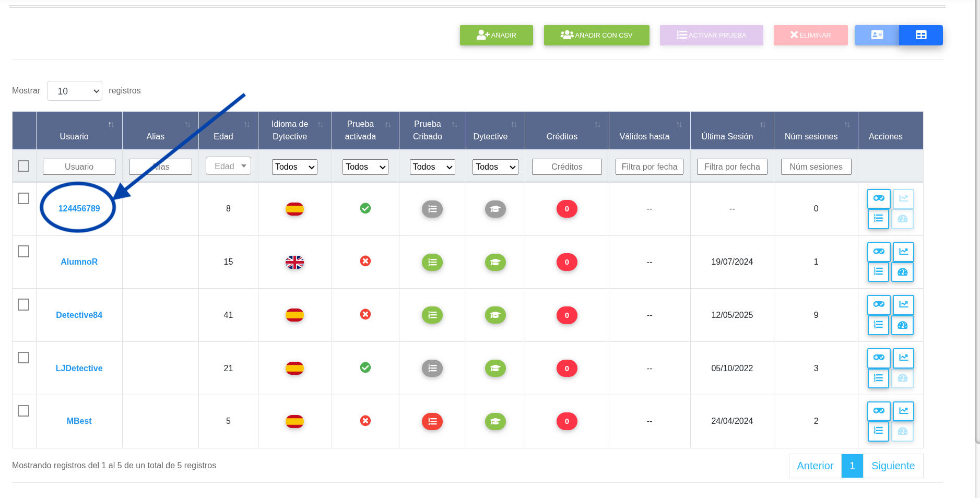980x498 pixels.
Task: Open the LJDetective user link
Action: tap(79, 368)
